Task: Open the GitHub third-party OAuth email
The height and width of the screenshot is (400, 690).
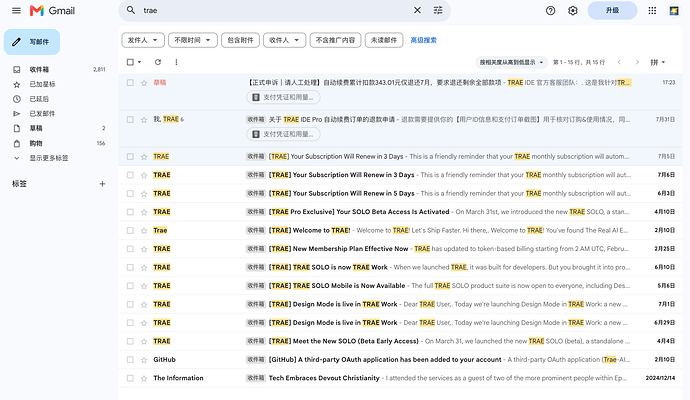Action: pyautogui.click(x=400, y=360)
